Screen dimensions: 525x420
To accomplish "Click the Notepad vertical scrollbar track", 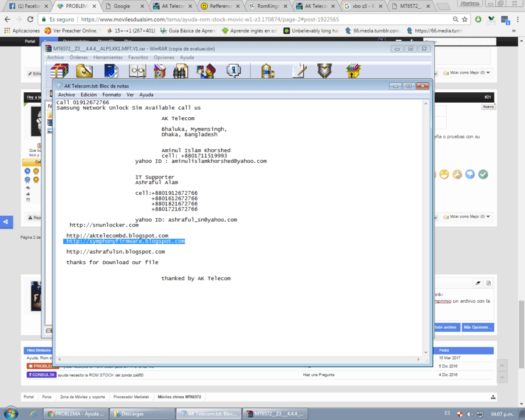I will [426, 228].
